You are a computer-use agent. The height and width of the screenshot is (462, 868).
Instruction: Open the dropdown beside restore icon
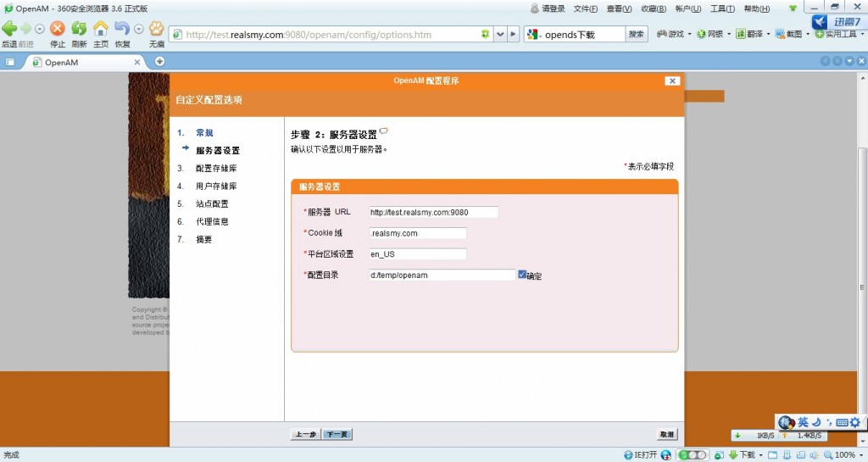coord(139,29)
